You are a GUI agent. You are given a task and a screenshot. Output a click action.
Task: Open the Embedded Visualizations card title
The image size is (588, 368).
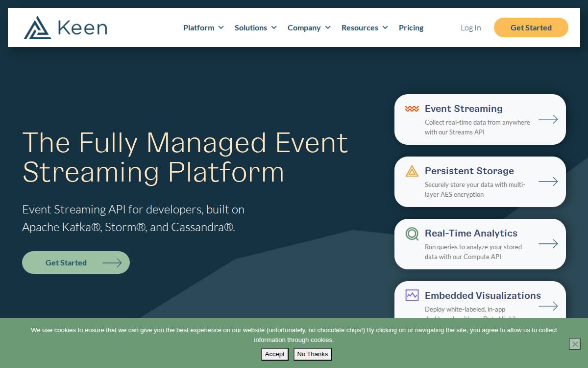(483, 295)
